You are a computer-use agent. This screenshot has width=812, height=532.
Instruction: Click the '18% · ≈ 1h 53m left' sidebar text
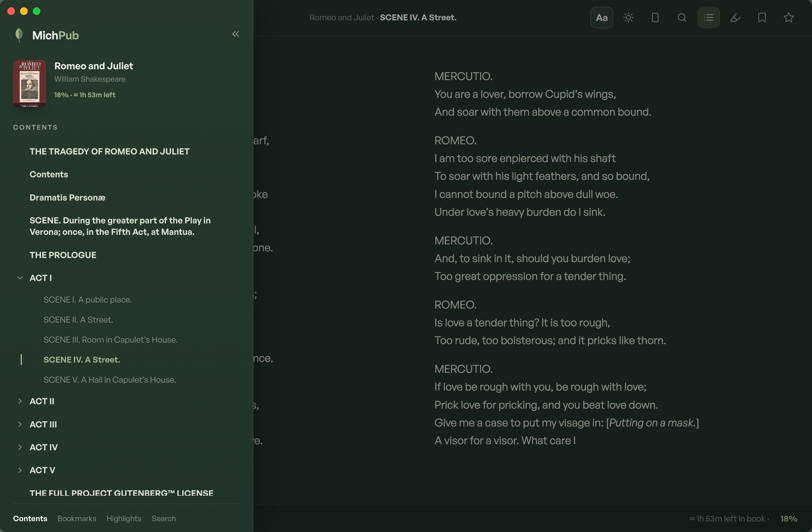85,95
